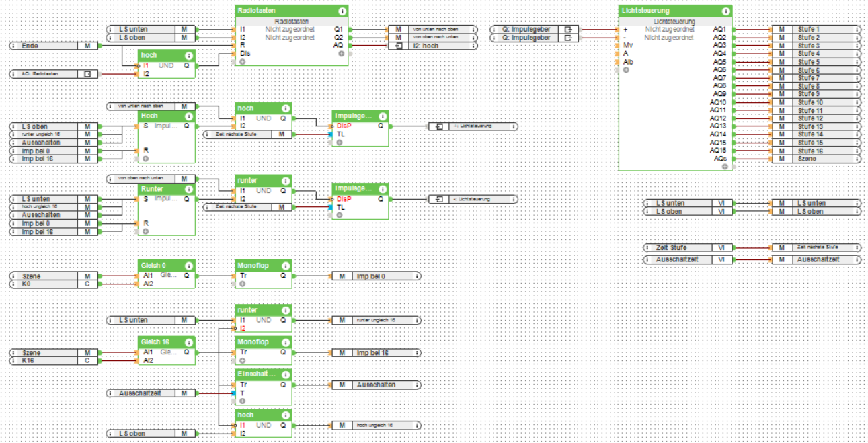
Task: Click small info icon on Ende memory flag
Action: [x=15, y=46]
